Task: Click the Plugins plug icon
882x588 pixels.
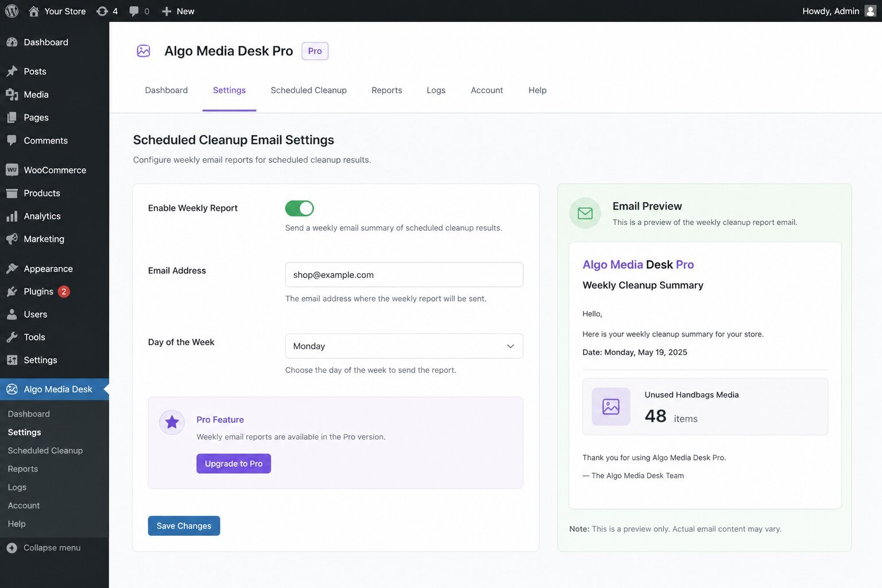Action: (12, 291)
